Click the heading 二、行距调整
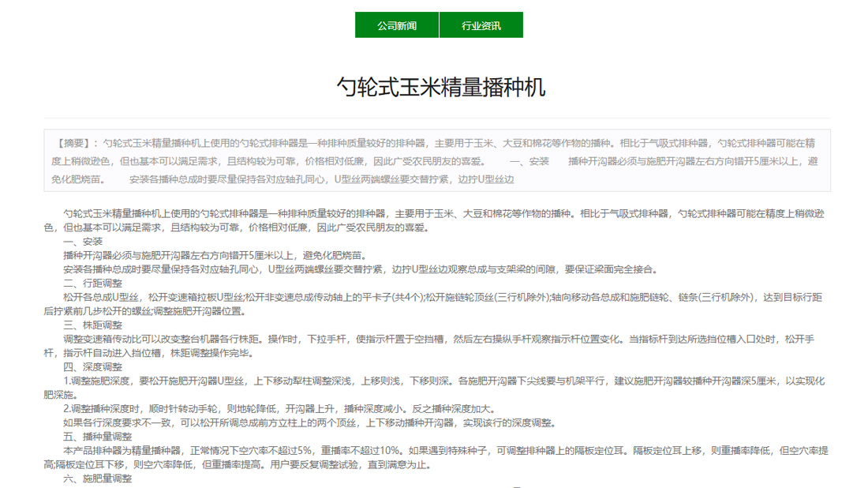Screen dimensions: 868x488 pos(93,283)
